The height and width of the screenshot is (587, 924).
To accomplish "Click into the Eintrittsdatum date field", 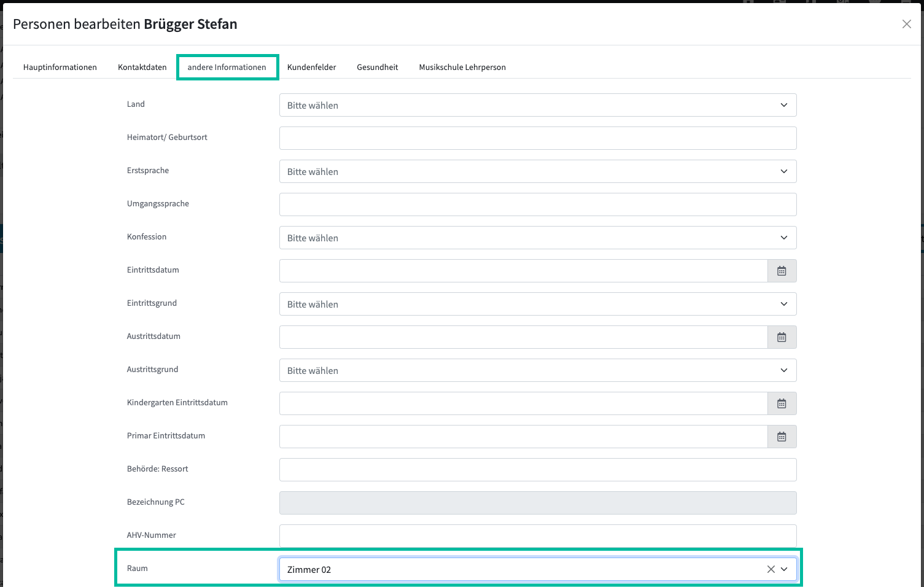I will 523,271.
